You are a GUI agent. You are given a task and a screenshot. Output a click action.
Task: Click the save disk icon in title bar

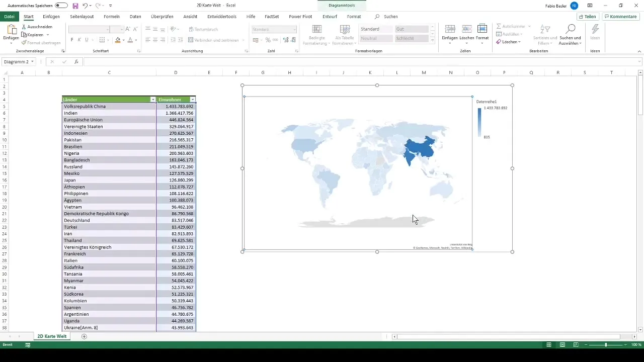click(x=75, y=6)
